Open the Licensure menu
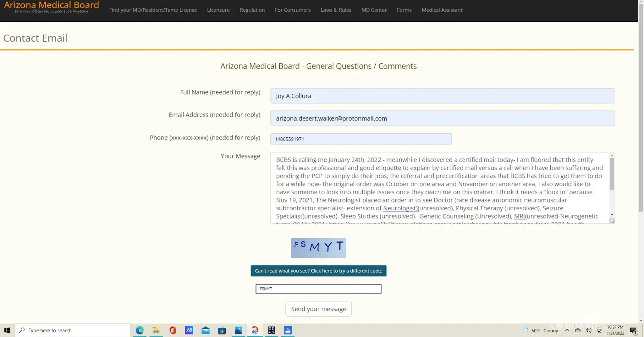This screenshot has height=337, width=644. [218, 10]
